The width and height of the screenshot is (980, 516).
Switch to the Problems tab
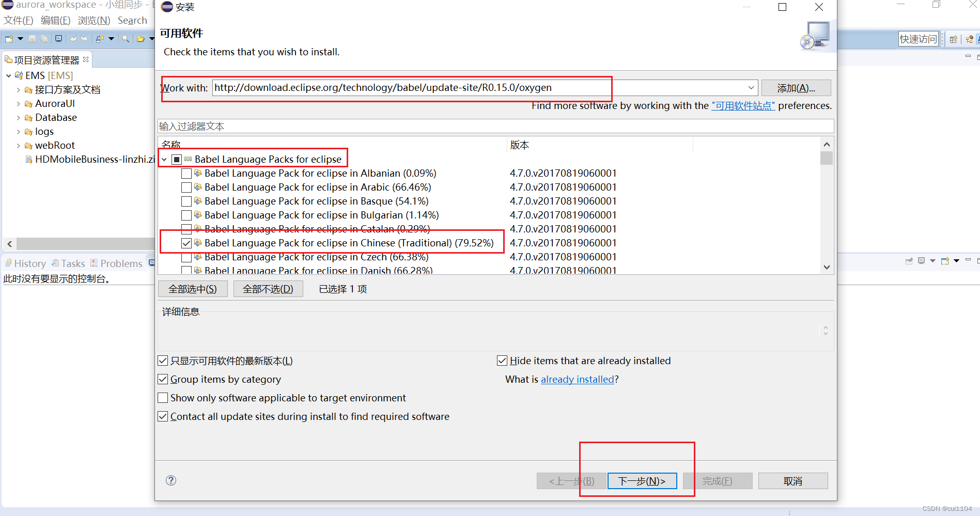[x=116, y=263]
